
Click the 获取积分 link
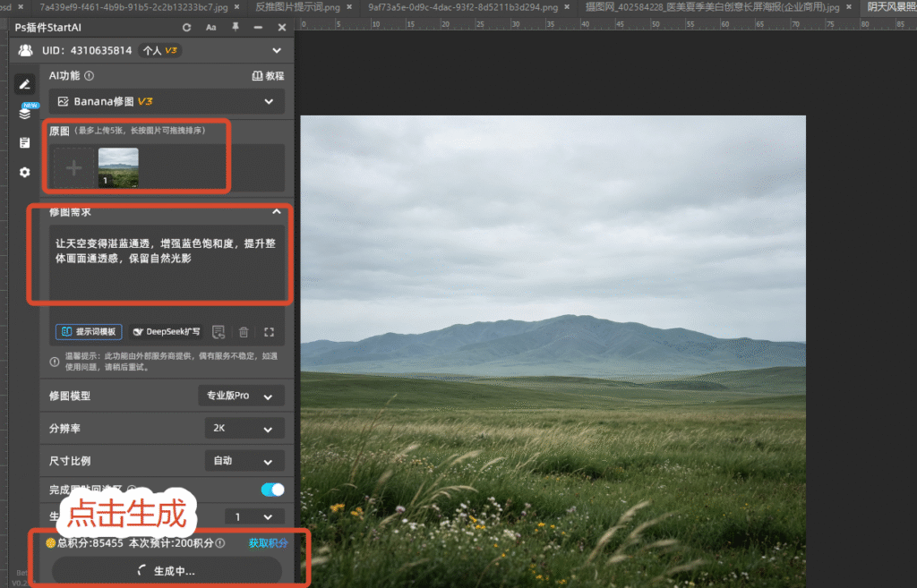[268, 543]
